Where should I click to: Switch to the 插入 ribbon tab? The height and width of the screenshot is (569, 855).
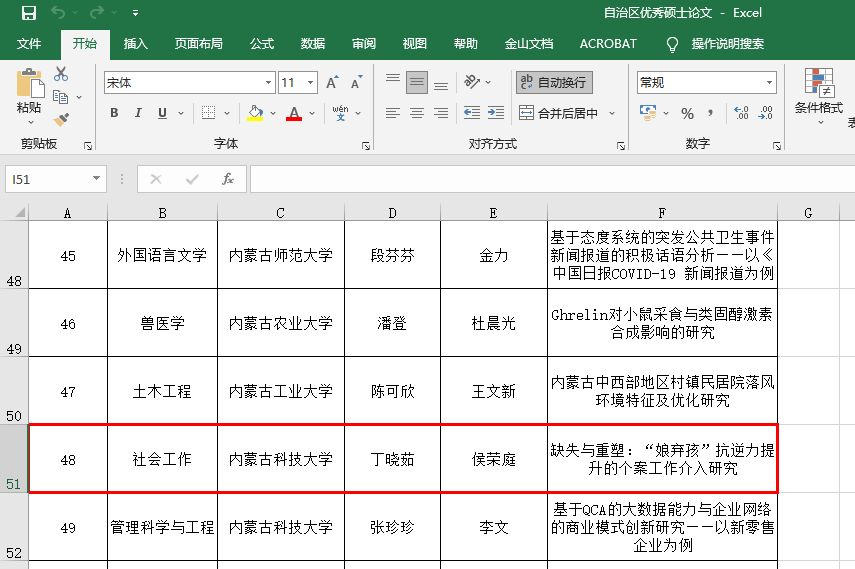[135, 44]
